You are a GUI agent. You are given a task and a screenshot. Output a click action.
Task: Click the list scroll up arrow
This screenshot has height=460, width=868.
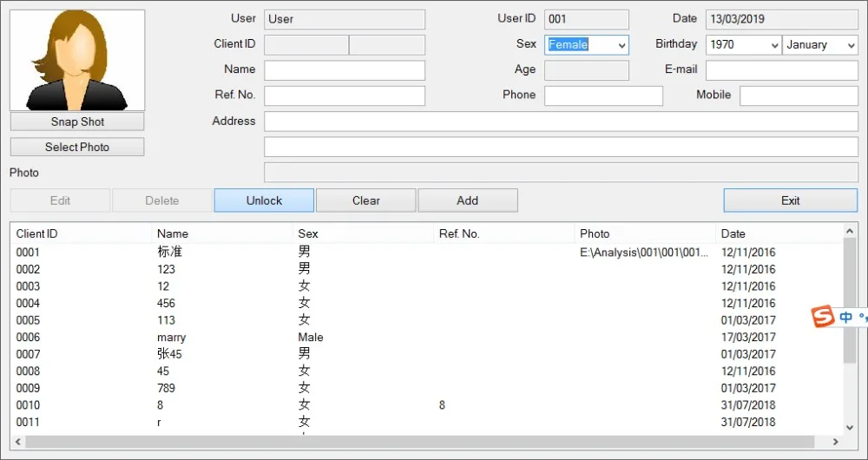pos(851,230)
